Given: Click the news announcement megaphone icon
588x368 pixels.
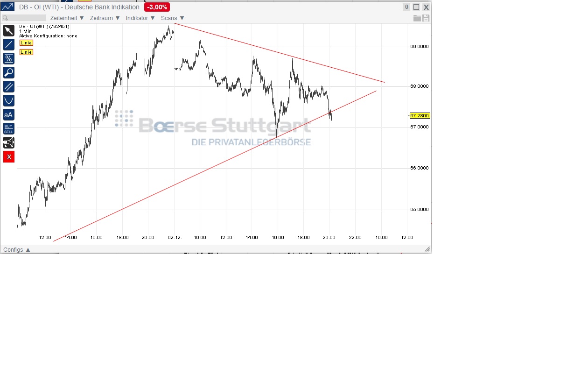Looking at the screenshot, I should (x=8, y=142).
